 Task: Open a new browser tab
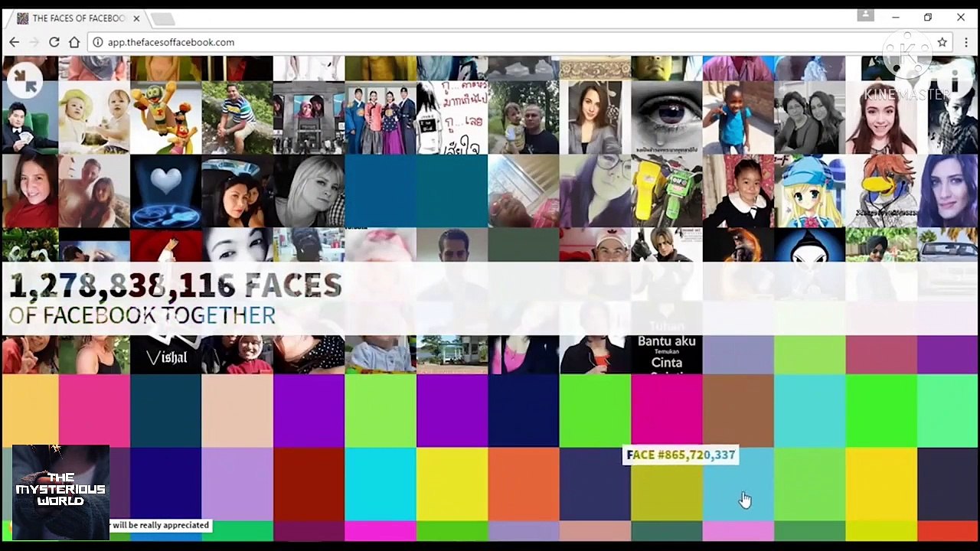click(x=163, y=18)
